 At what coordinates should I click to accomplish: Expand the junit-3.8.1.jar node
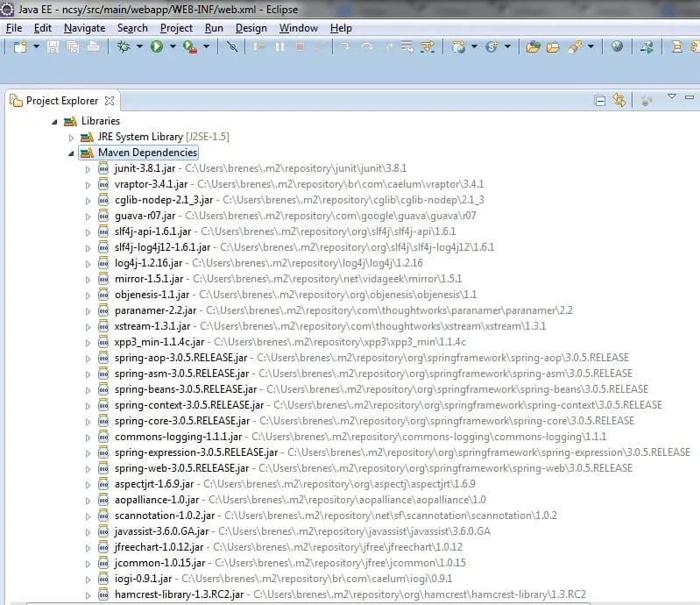[88, 169]
